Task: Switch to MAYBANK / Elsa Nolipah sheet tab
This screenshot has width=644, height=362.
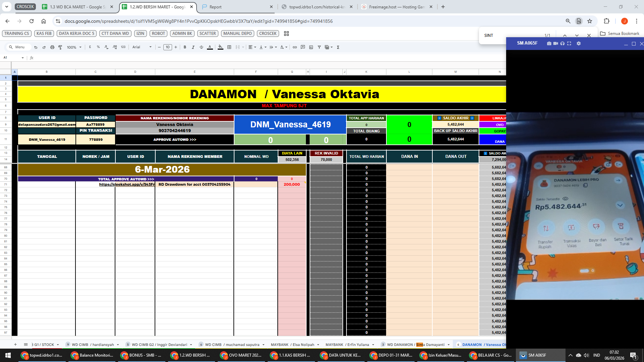Action: (x=292, y=345)
